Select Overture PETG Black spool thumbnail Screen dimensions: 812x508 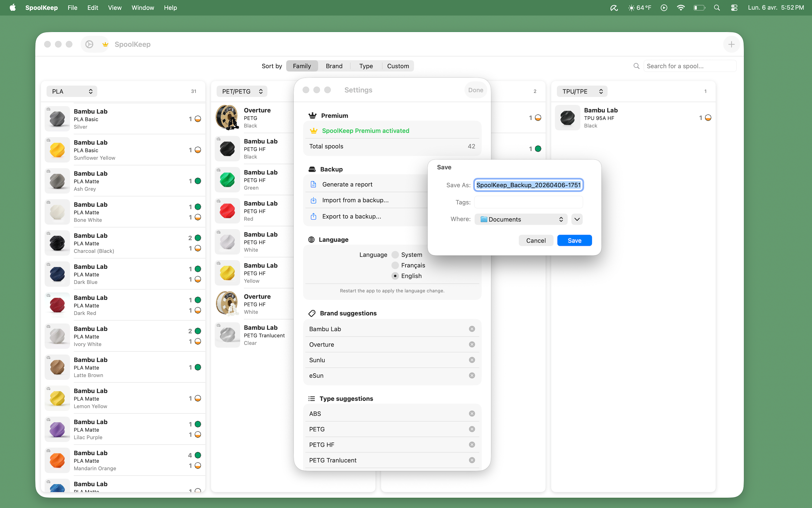[228, 118]
